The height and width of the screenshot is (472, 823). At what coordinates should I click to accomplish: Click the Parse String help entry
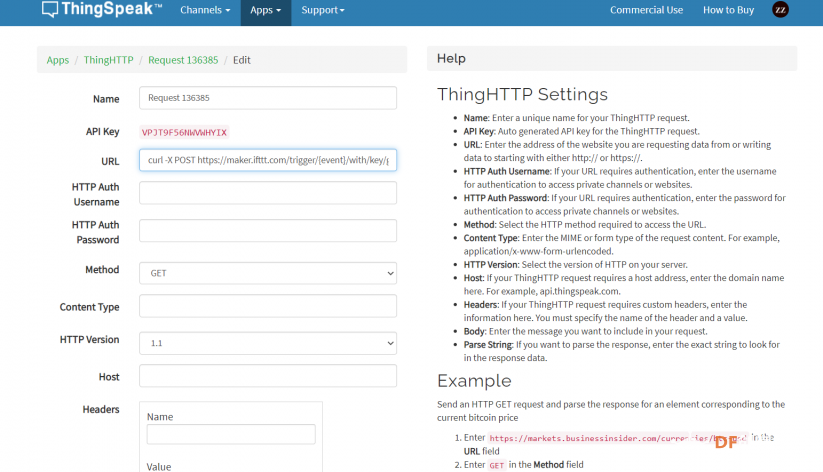(x=621, y=351)
